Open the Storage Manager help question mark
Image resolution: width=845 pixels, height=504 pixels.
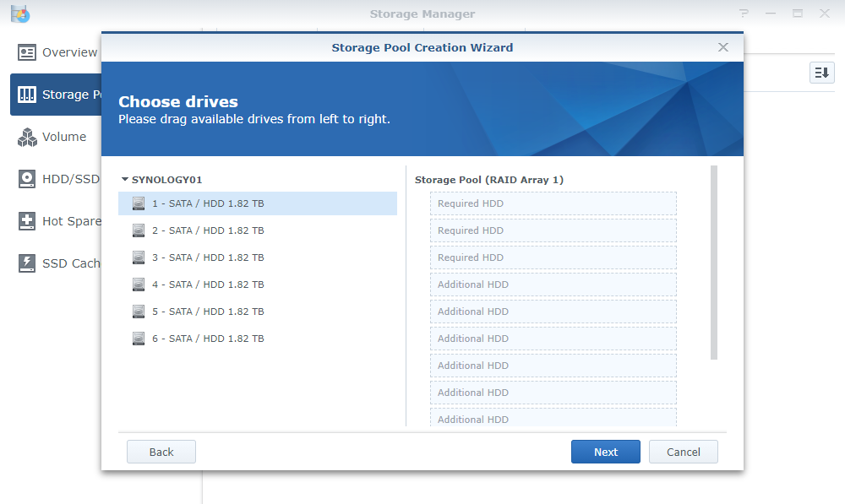coord(744,14)
